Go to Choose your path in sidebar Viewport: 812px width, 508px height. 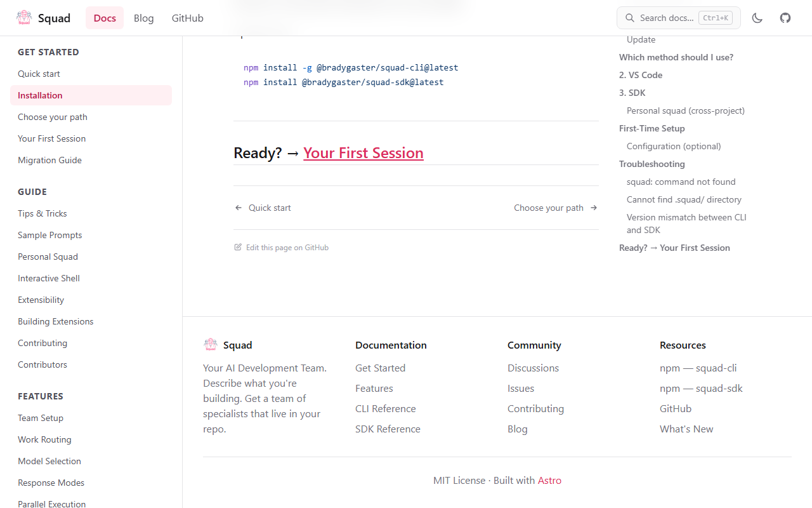coord(91,117)
